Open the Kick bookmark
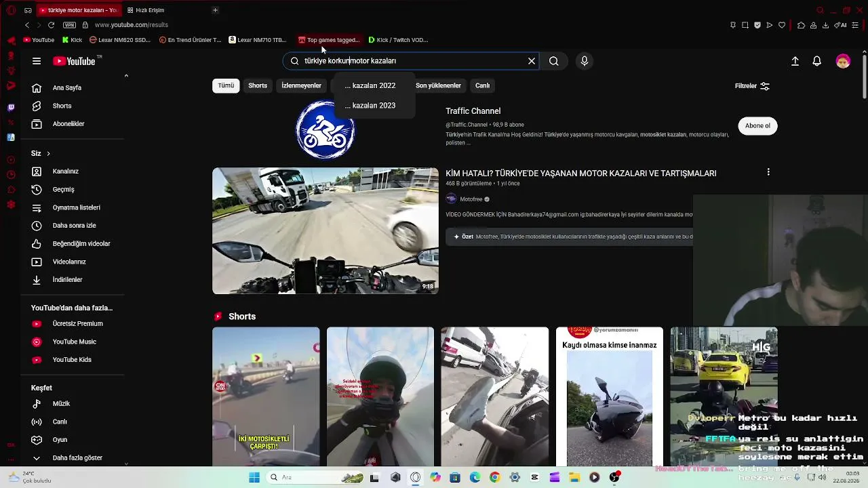 point(72,40)
